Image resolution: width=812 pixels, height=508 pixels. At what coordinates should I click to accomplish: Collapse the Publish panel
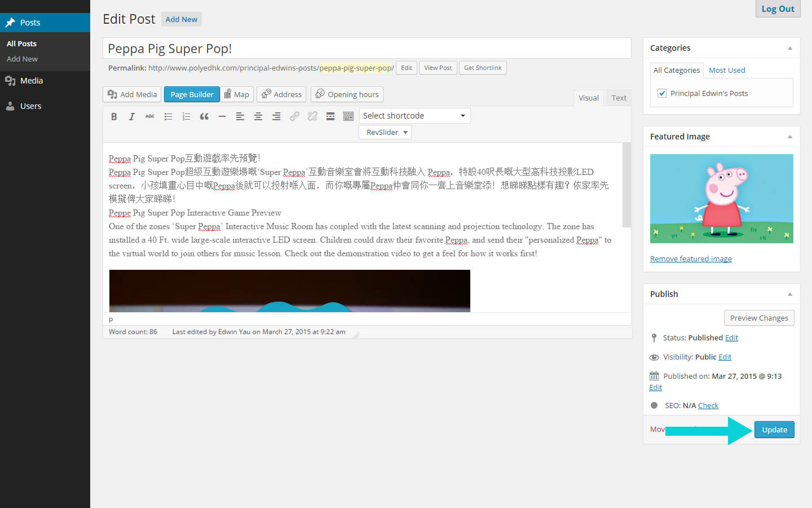point(790,294)
